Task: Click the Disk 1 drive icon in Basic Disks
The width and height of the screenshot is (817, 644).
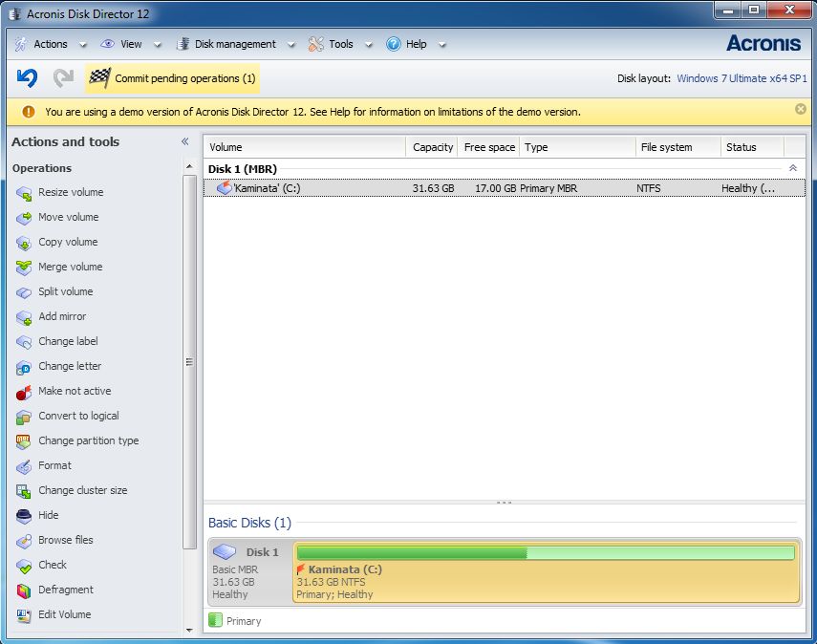Action: [225, 551]
